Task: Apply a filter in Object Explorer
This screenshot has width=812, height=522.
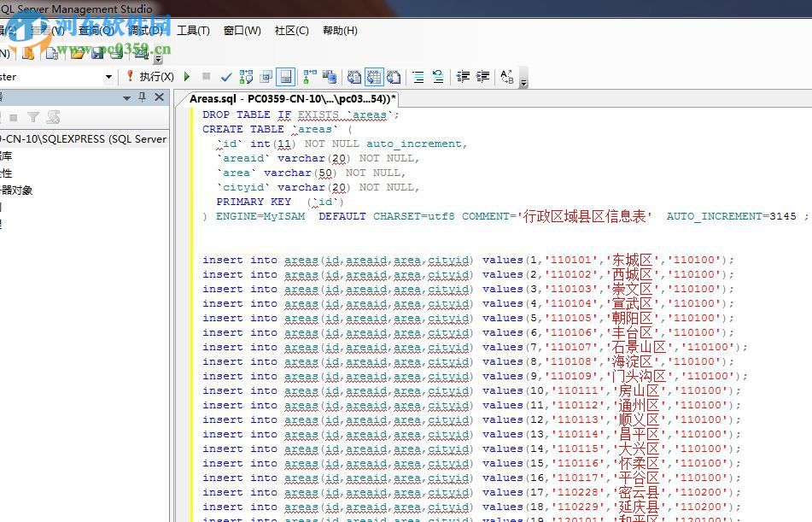Action: (x=33, y=117)
